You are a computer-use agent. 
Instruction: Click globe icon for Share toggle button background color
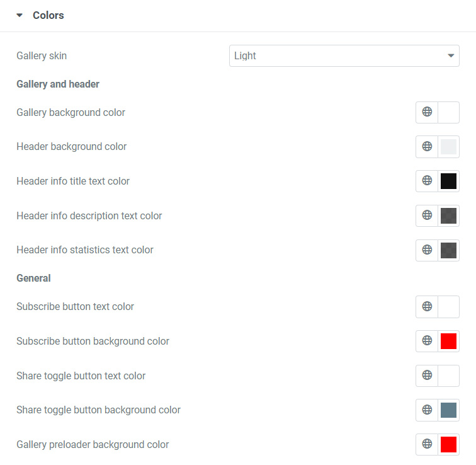[427, 410]
